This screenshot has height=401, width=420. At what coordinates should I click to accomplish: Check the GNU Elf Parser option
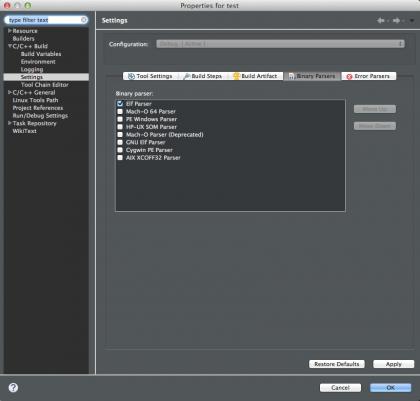(x=120, y=142)
